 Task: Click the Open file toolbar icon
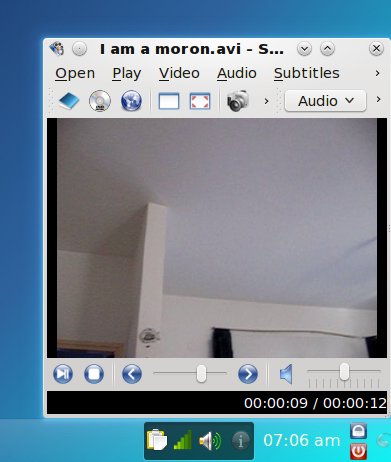tap(69, 101)
